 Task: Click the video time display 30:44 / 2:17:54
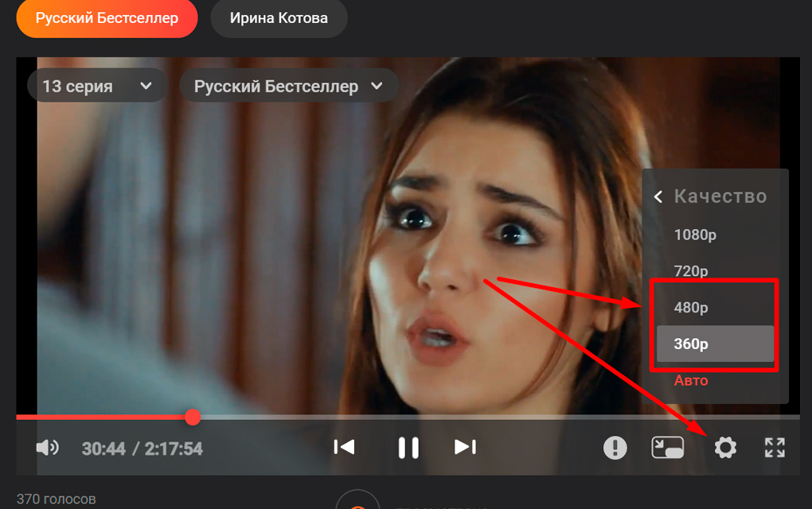pos(142,449)
